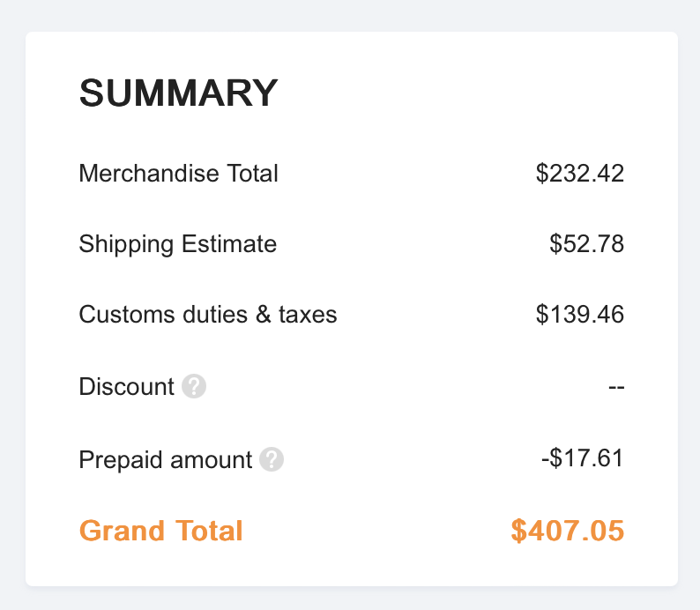Click the $52.78 shipping amount
Viewport: 700px width, 610px height.
click(586, 243)
